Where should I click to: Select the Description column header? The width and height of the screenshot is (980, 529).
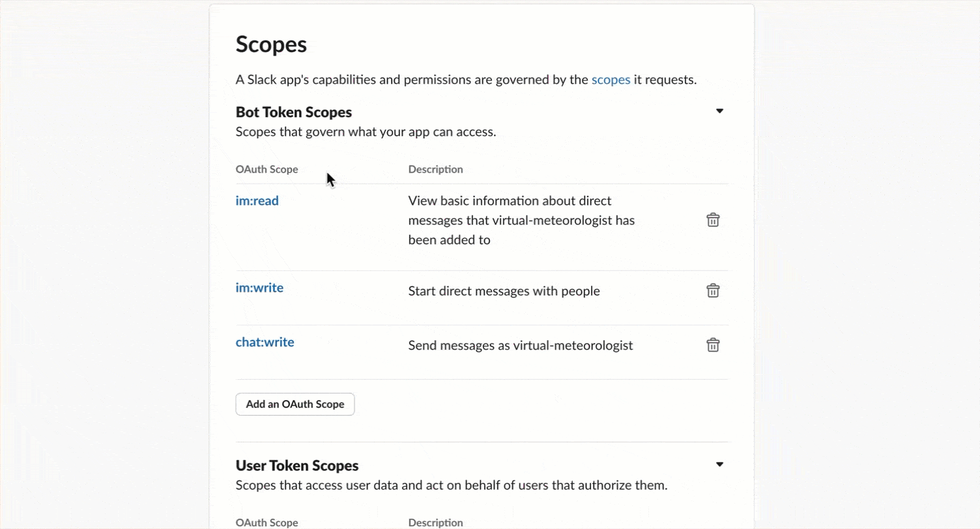(x=435, y=169)
